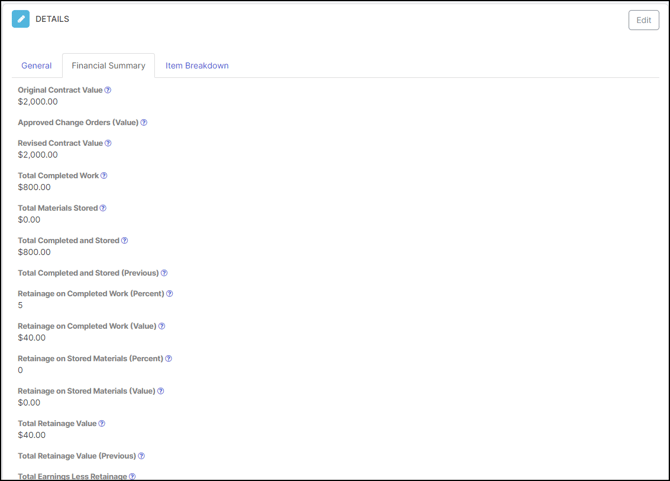Click help icon next to Total Completed and Stored
Viewport: 670px width, 481px height.
click(124, 241)
